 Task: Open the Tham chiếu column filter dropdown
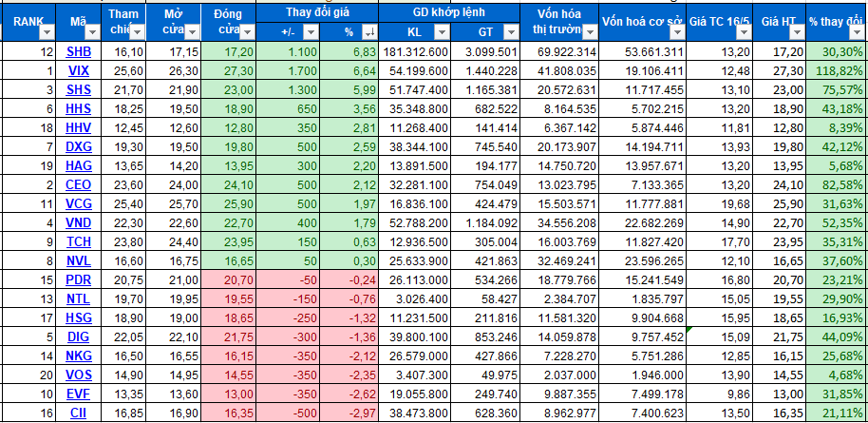pyautogui.click(x=136, y=33)
